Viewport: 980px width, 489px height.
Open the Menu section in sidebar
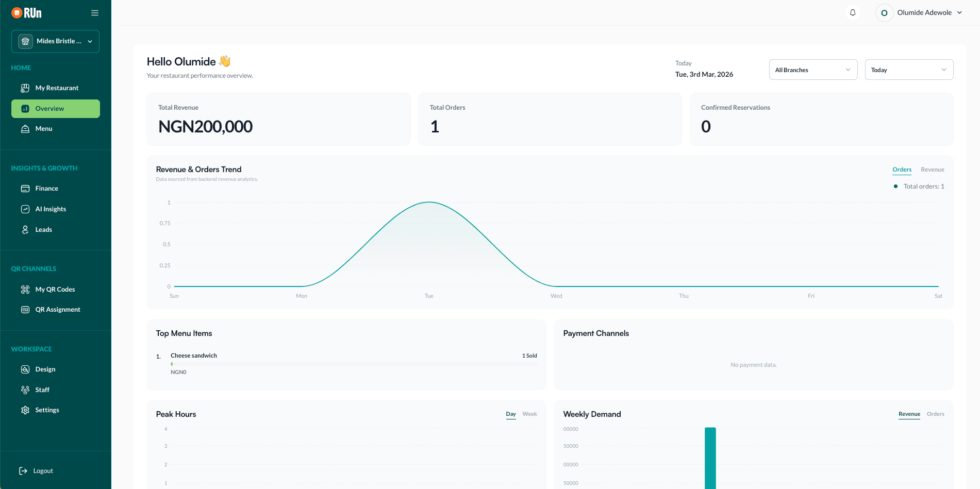coord(25,128)
